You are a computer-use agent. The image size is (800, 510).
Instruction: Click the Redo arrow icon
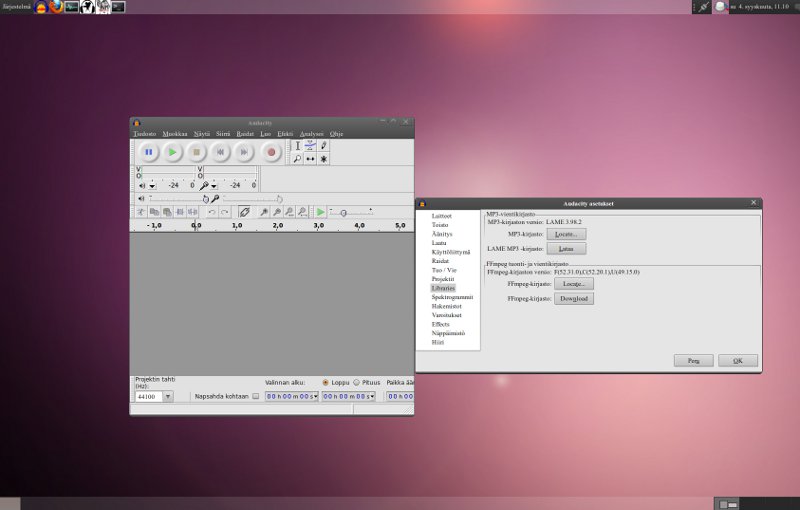coord(224,212)
